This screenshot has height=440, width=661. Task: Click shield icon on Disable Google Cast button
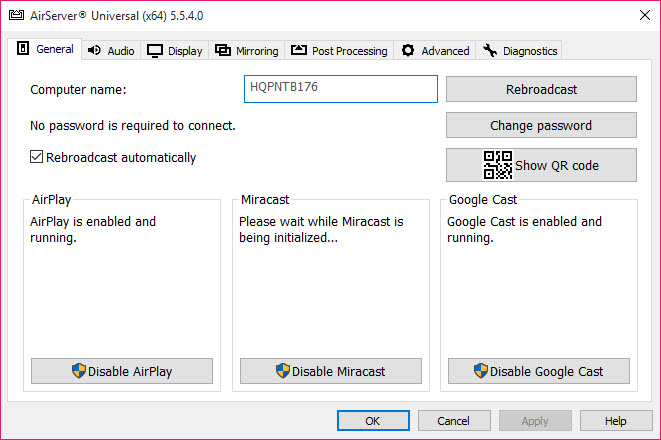click(481, 371)
